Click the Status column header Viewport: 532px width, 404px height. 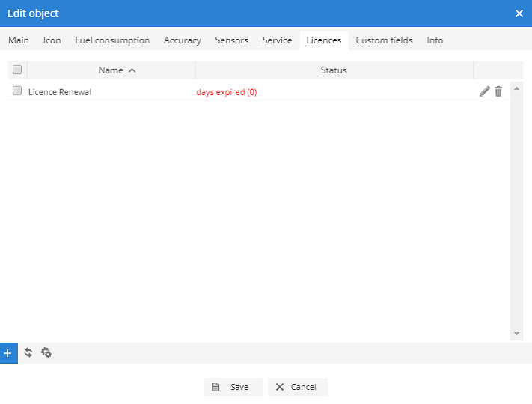(334, 70)
